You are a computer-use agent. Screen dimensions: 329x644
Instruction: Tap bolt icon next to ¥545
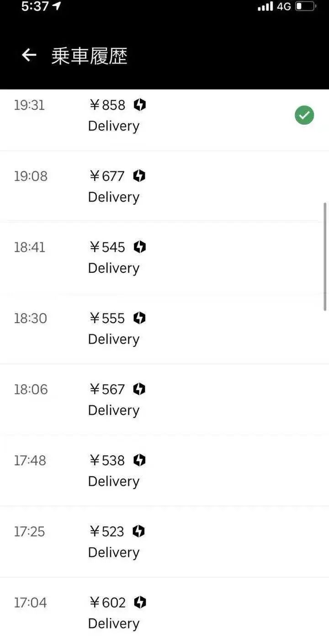point(139,247)
